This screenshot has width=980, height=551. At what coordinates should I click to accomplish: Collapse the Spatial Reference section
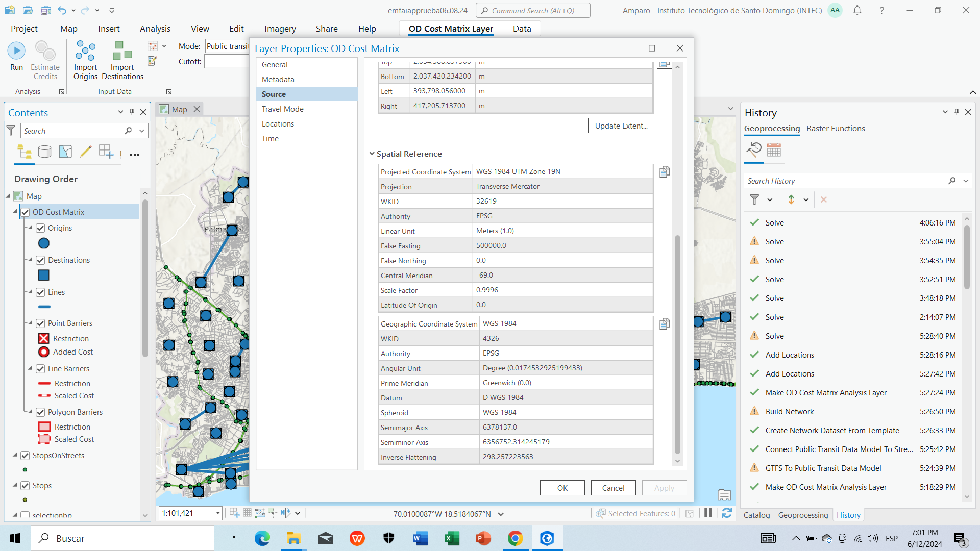(372, 154)
